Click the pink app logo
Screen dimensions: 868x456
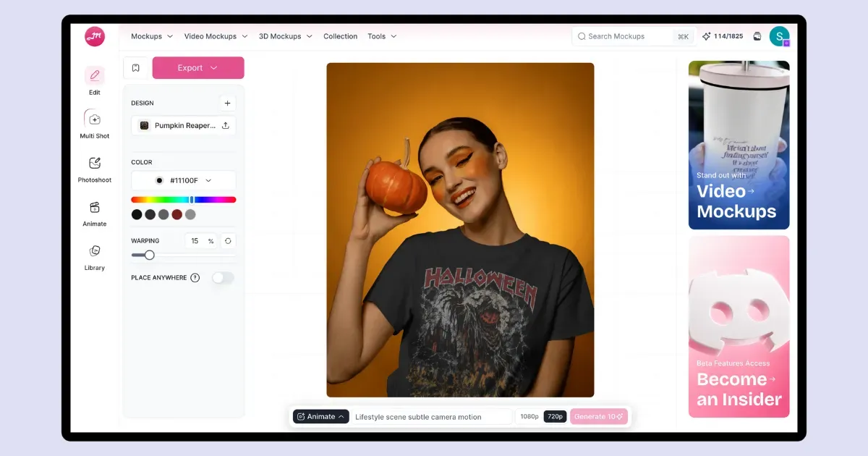coord(95,36)
